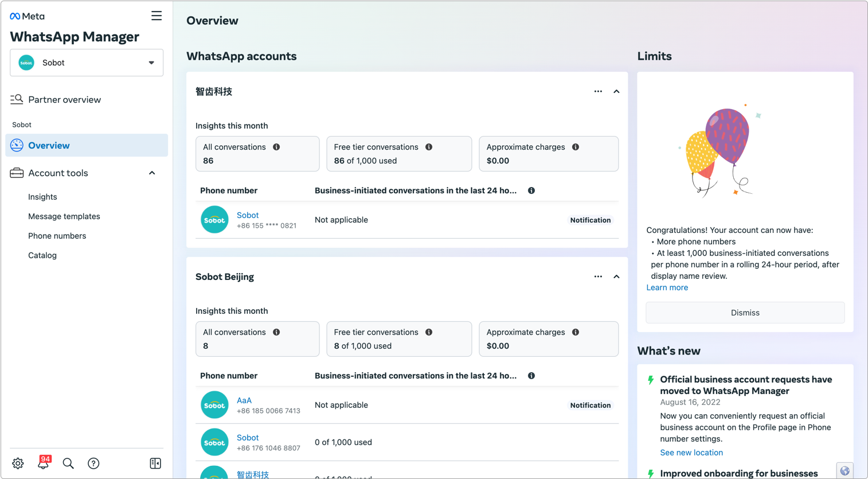Click the search magnifier icon
This screenshot has height=479, width=868.
pos(68,464)
